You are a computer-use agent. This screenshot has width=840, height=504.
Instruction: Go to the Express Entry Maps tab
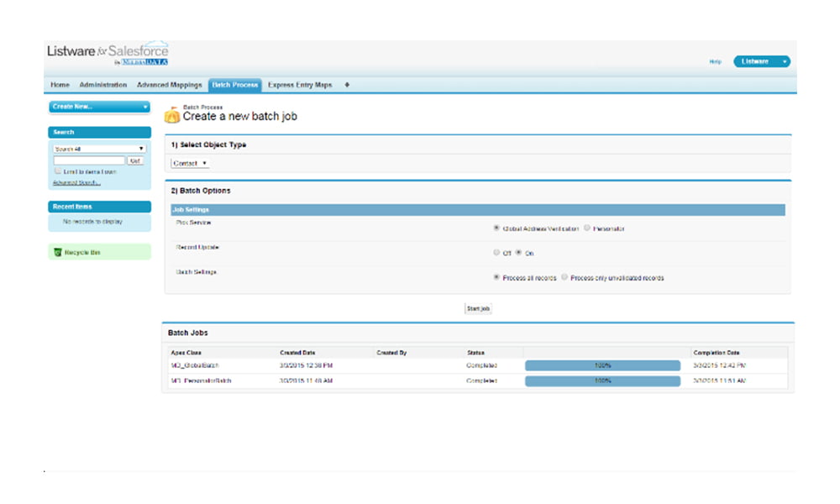[300, 85]
